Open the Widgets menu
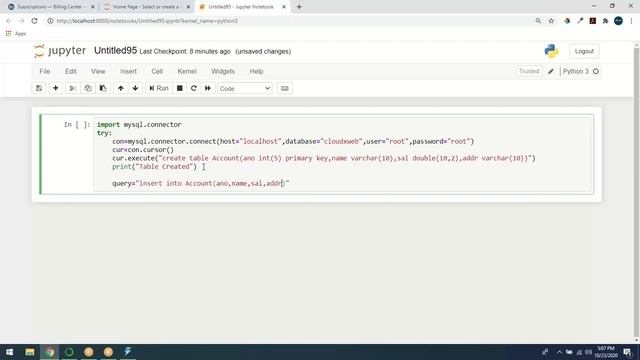The height and width of the screenshot is (360, 640). pyautogui.click(x=223, y=71)
